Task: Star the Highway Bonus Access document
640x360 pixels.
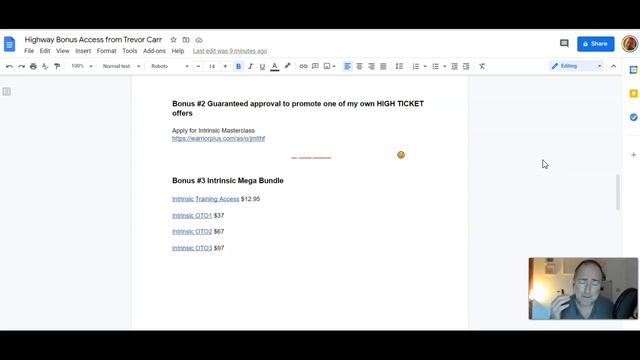Action: 173,40
